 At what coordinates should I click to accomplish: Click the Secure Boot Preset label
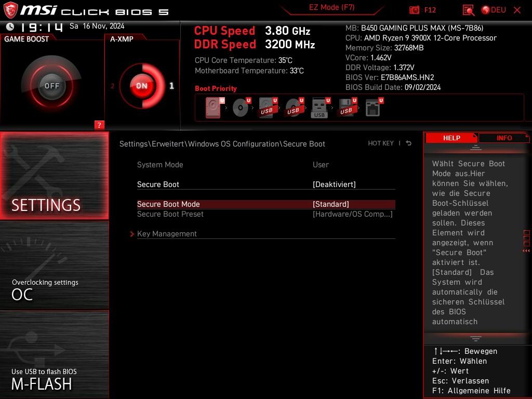click(170, 214)
